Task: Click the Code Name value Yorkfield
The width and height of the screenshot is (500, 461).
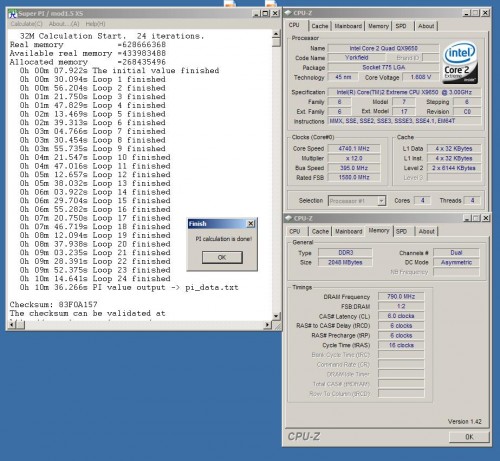Action: pyautogui.click(x=357, y=57)
